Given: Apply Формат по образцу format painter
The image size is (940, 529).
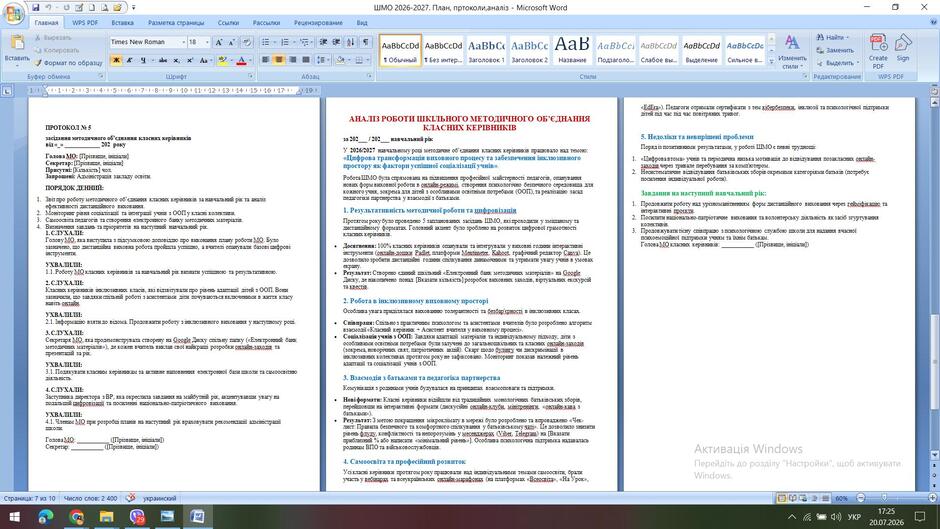Looking at the screenshot, I should pyautogui.click(x=68, y=63).
